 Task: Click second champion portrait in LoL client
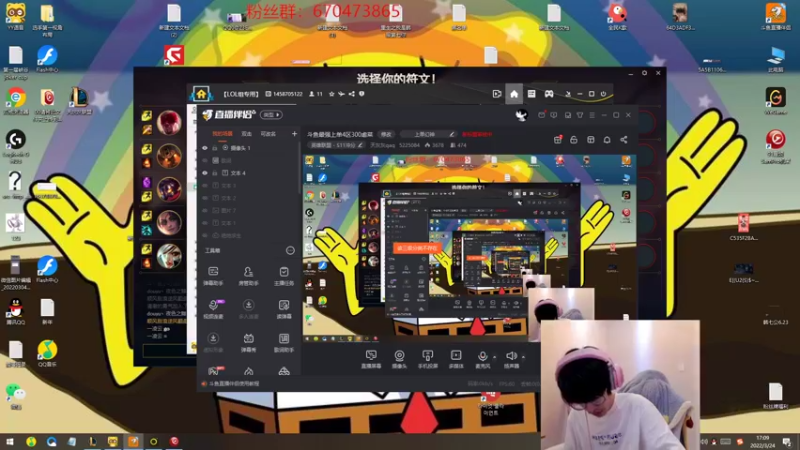pyautogui.click(x=169, y=156)
